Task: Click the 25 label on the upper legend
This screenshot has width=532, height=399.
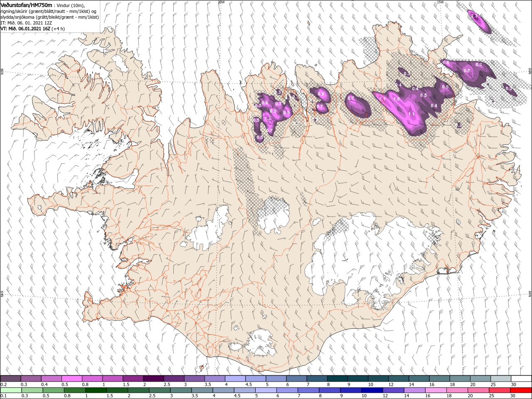Action: (x=493, y=384)
